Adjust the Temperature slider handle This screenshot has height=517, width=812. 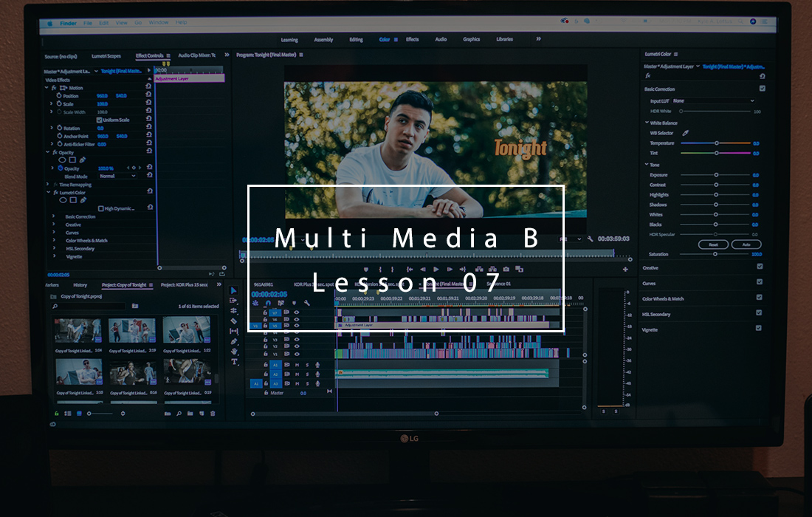(x=717, y=143)
